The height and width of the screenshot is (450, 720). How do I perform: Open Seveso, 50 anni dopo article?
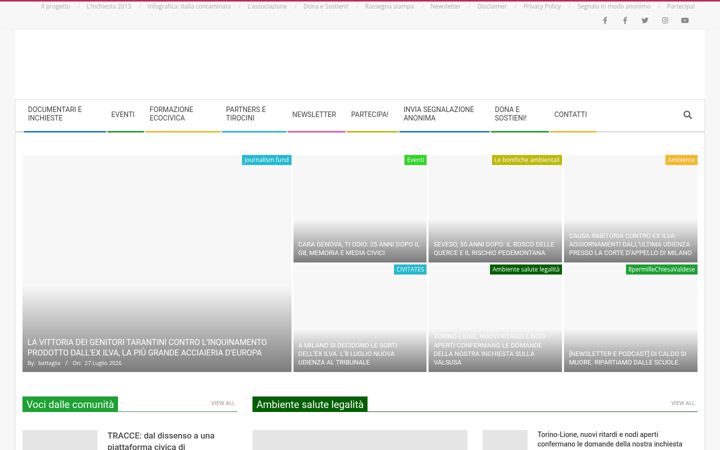tap(494, 248)
